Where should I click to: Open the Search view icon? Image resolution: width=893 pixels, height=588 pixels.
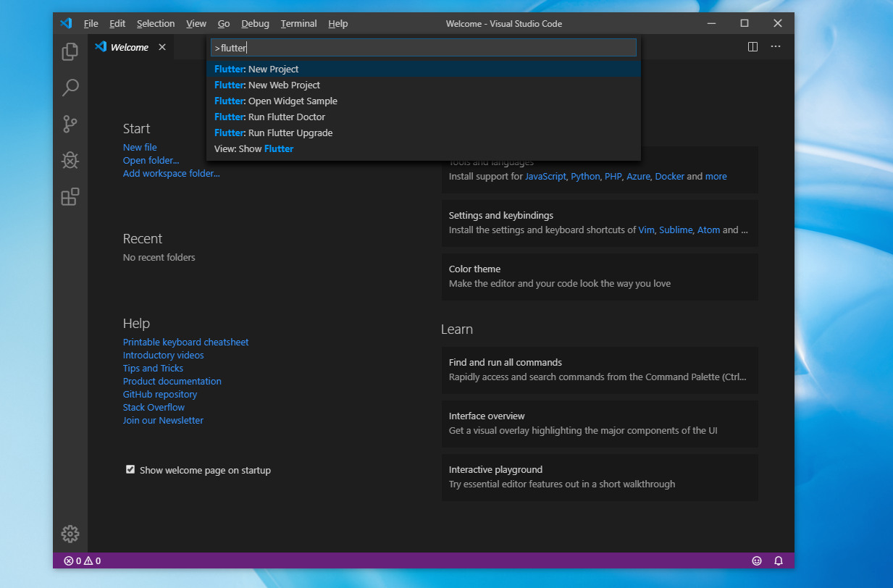[x=70, y=88]
